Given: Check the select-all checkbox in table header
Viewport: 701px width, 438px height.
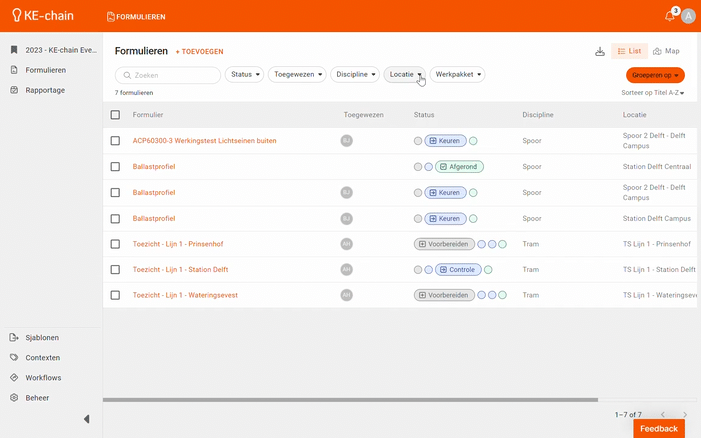Looking at the screenshot, I should (116, 115).
